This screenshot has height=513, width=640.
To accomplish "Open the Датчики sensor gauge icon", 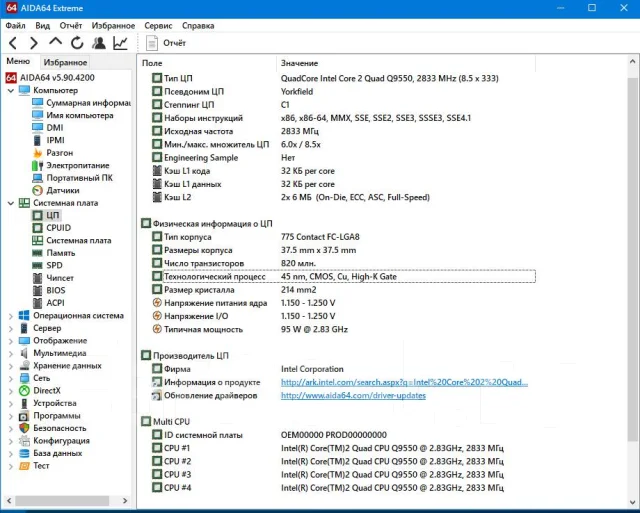I will (x=38, y=191).
